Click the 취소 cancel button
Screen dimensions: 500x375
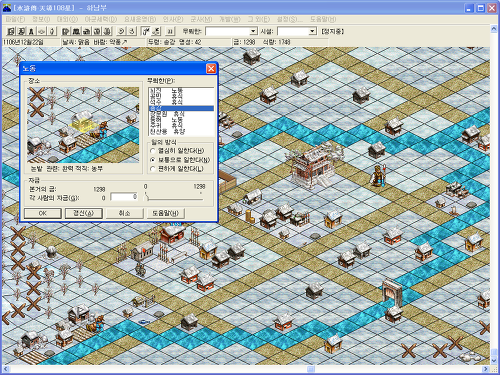click(x=124, y=213)
